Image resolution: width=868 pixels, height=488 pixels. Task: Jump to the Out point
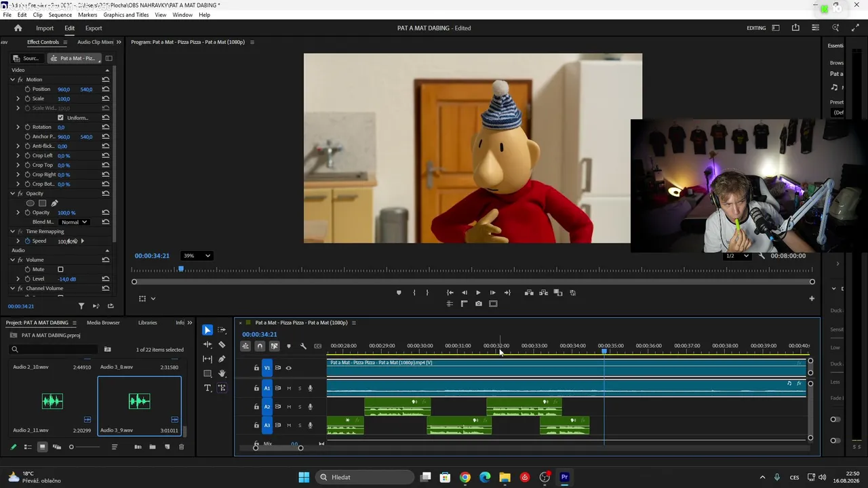pyautogui.click(x=507, y=293)
